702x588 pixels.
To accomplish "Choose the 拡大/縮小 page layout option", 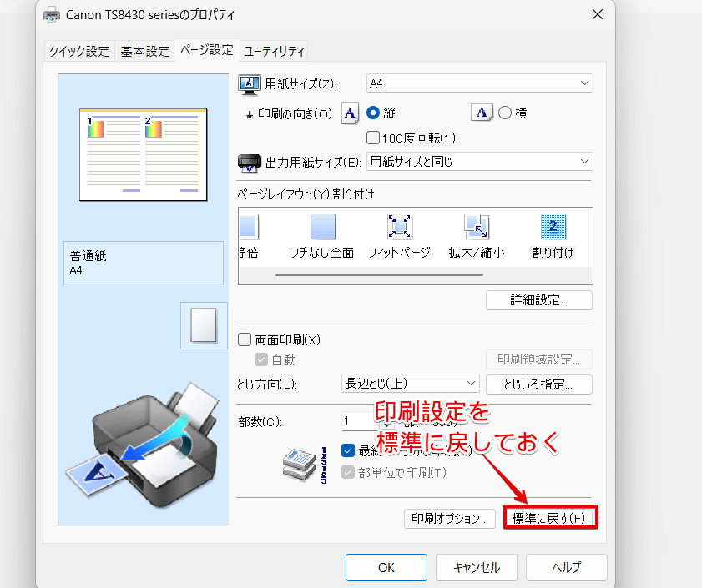I will coord(476,227).
